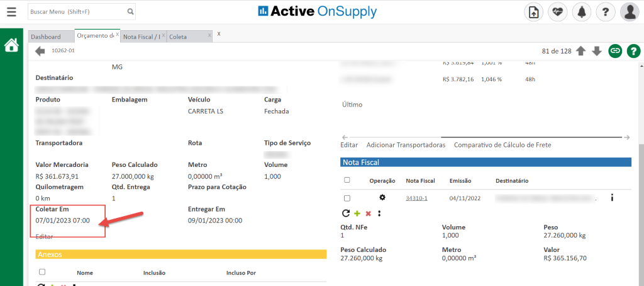Click the Peso value 27.260,000 kg
The image size is (644, 286).
565,236
